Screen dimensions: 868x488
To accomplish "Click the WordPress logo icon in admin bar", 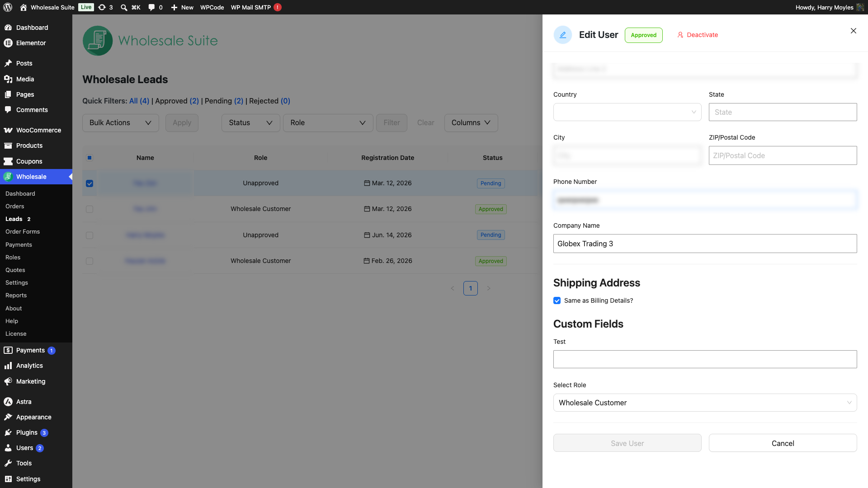I will pyautogui.click(x=8, y=7).
